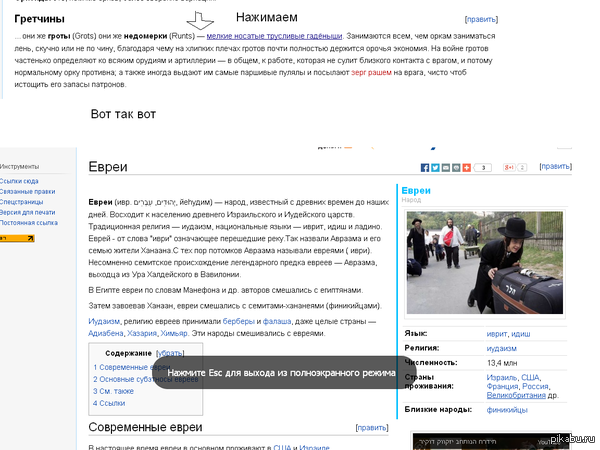Viewport: 600px width, 450px height.
Task: Open infobox link 'Великобритания'
Action: pos(516,395)
